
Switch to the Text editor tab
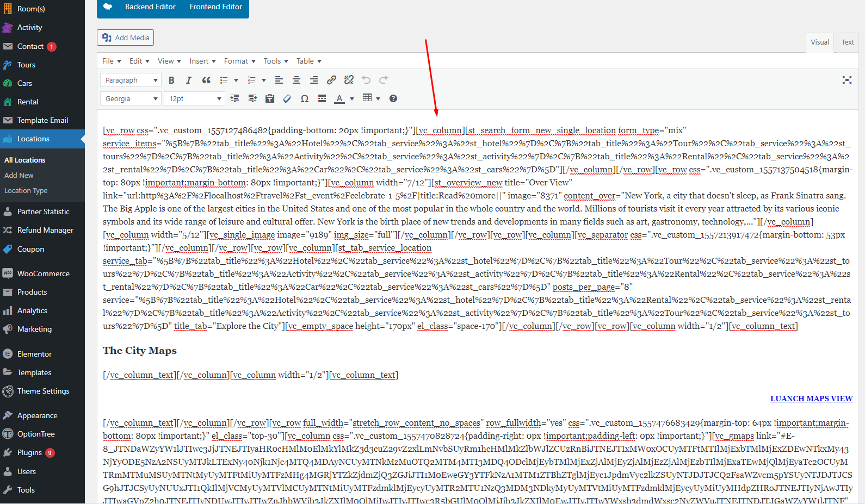848,42
